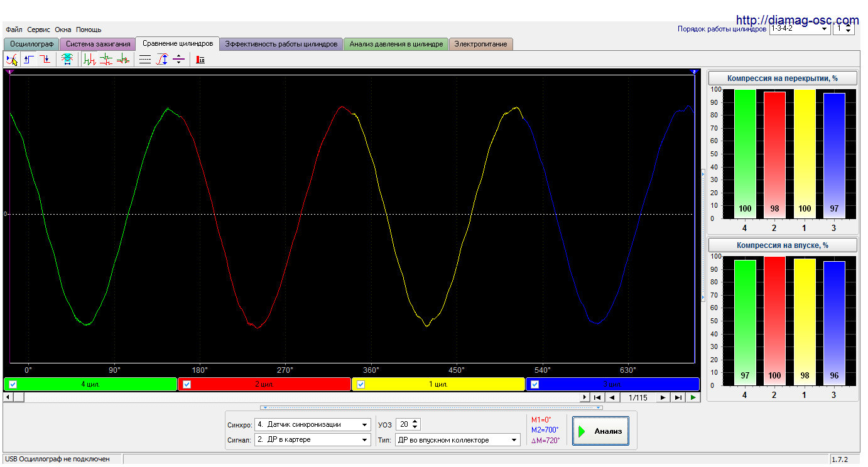868x467 pixels.
Task: Toggle the 1 цил. checkbox
Action: pyautogui.click(x=361, y=385)
